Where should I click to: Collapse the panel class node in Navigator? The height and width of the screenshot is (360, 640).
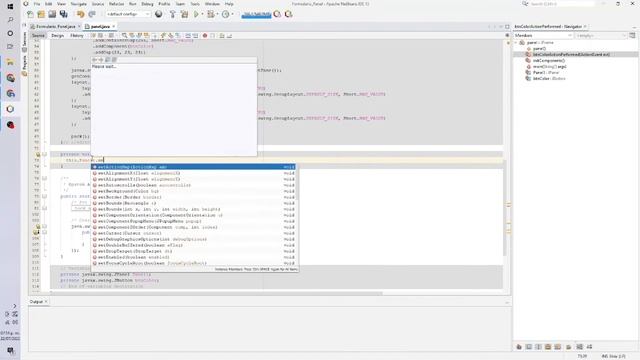[x=516, y=42]
